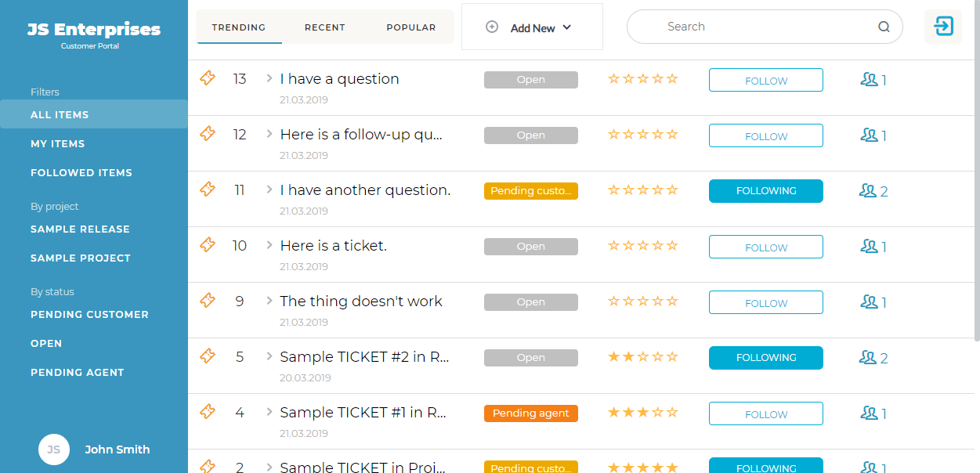The width and height of the screenshot is (980, 473).
Task: Click the ticket icon for item 12
Action: click(x=208, y=134)
